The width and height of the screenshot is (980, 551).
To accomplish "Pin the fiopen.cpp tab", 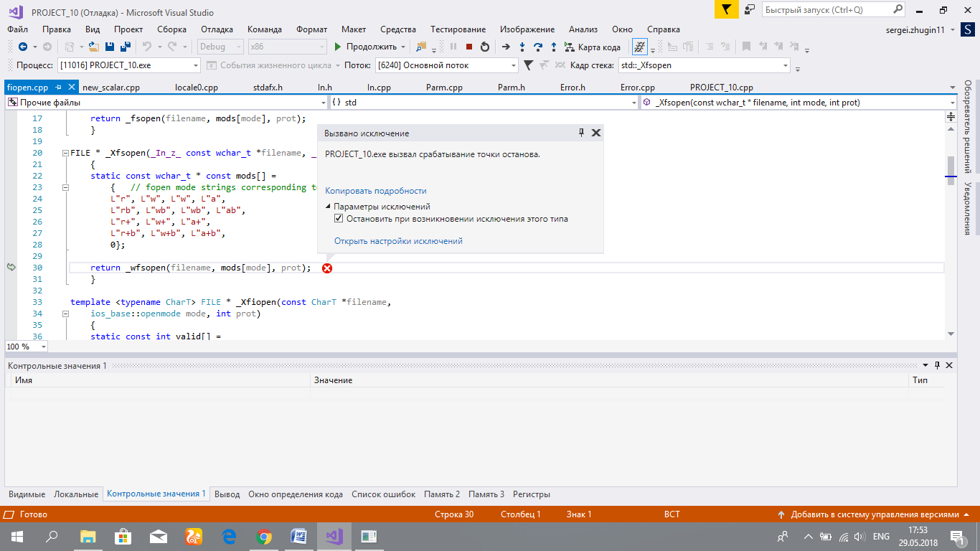I will [x=58, y=87].
